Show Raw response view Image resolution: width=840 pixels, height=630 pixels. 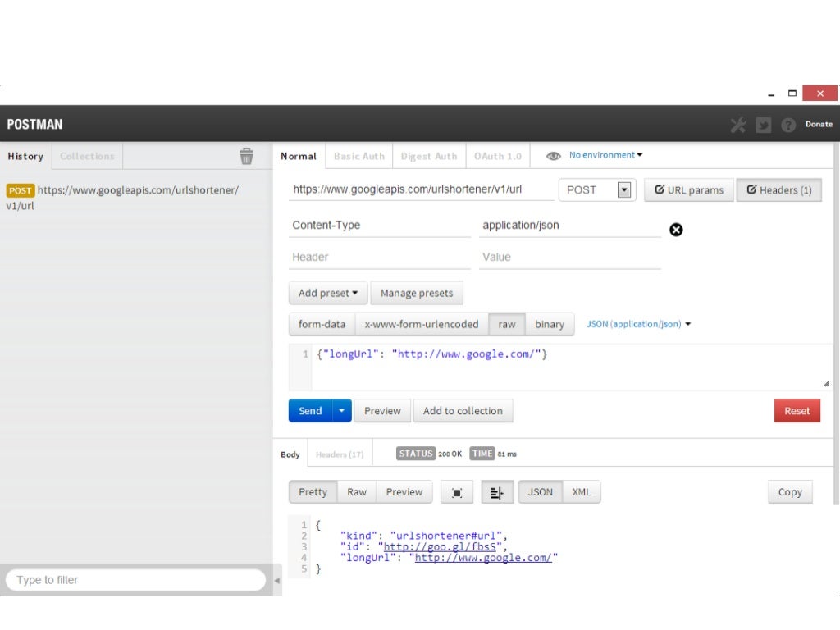357,492
